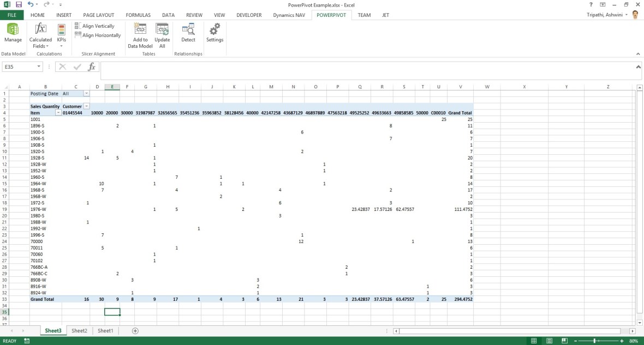Add a new worksheet with the plus button
The width and height of the screenshot is (644, 345).
point(134,330)
